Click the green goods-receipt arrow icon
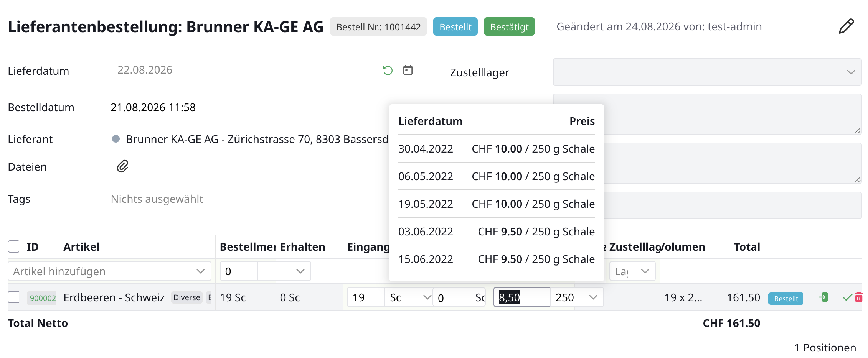This screenshot has width=868, height=358. coord(823,297)
